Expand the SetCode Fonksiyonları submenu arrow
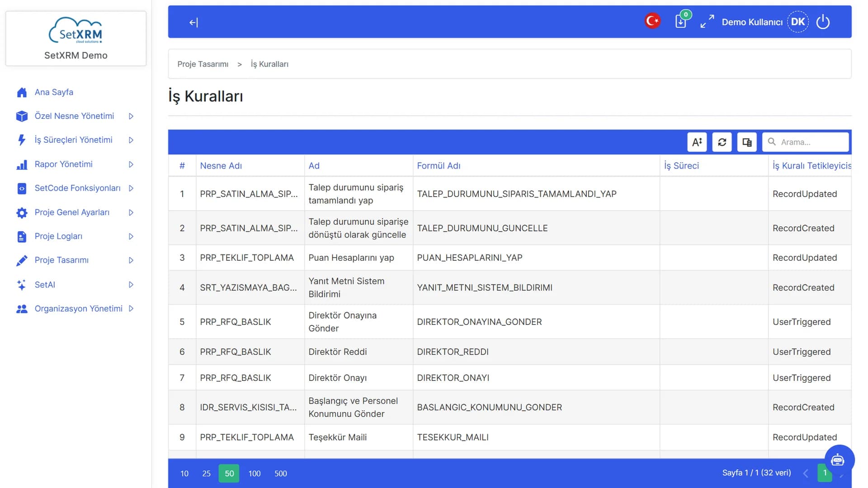This screenshot has width=868, height=488. tap(131, 188)
